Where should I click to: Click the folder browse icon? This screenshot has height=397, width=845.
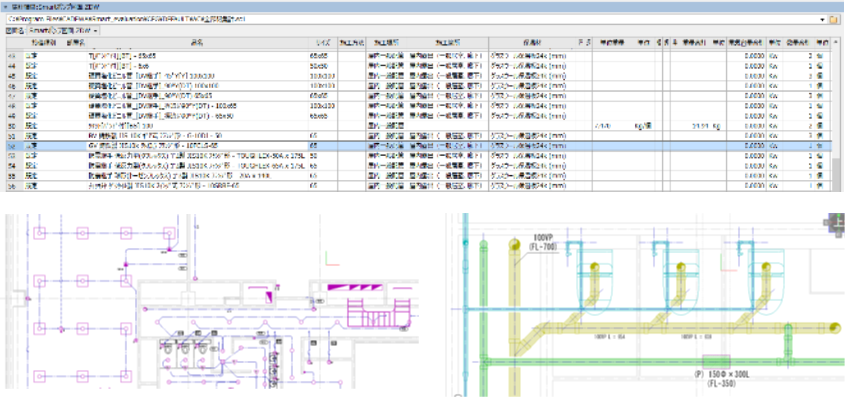tap(833, 19)
